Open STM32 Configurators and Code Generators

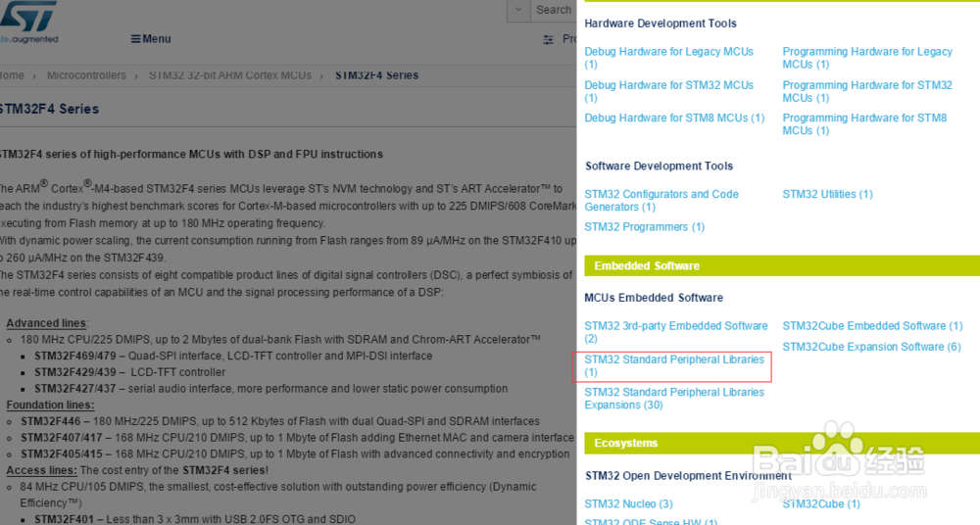pyautogui.click(x=661, y=201)
